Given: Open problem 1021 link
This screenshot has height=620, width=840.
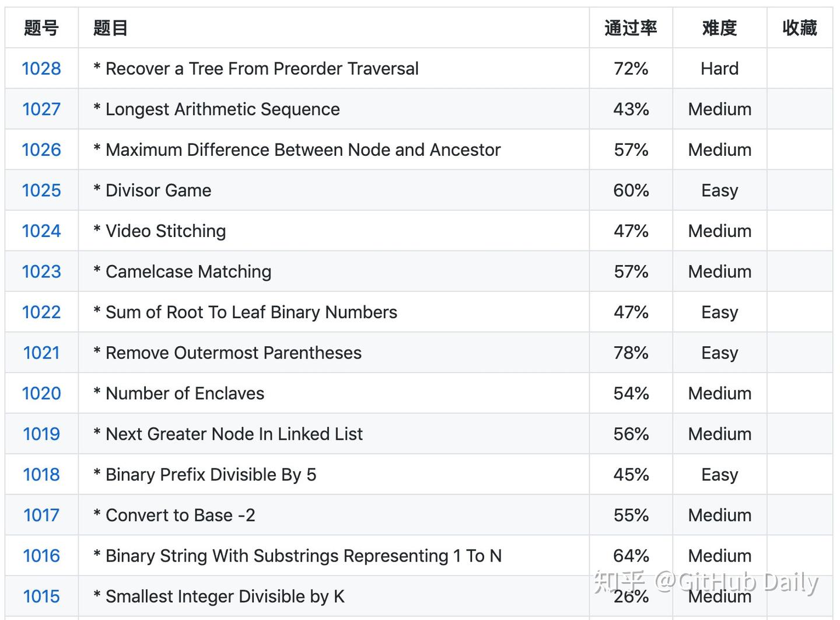Looking at the screenshot, I should click(x=41, y=353).
